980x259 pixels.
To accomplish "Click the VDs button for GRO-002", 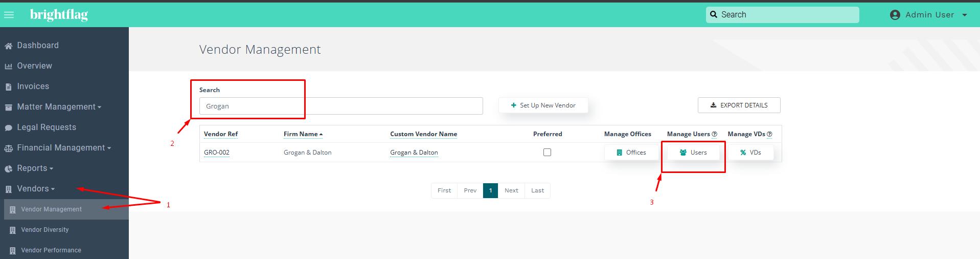I will point(750,153).
